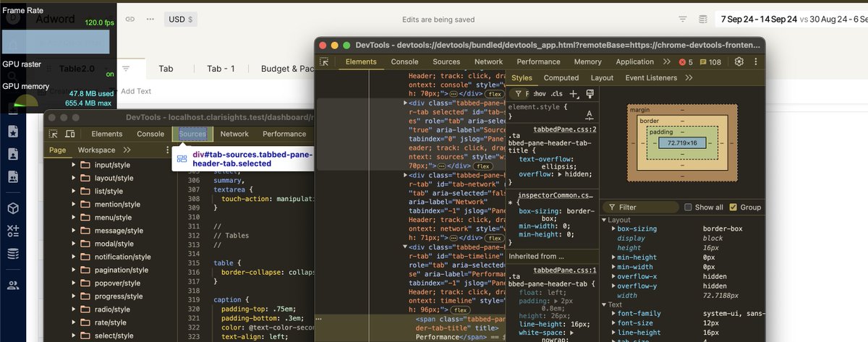Activate element picker in front DevTools window

325,62
